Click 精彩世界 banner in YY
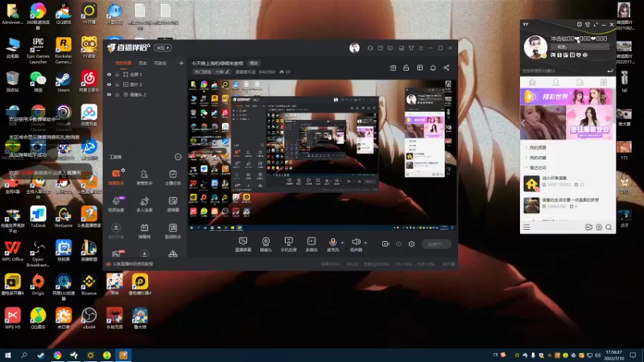Viewport: 644px width, 362px height. tap(568, 97)
